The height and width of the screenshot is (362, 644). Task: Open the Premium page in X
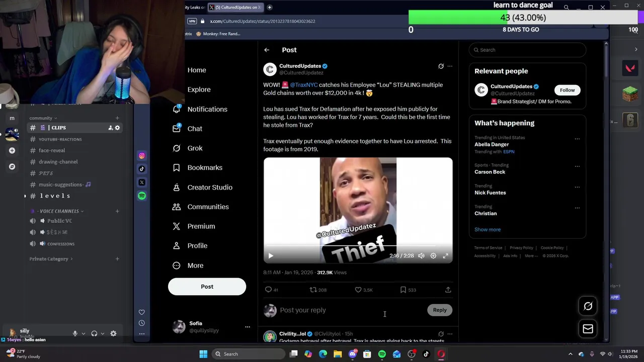pyautogui.click(x=201, y=226)
